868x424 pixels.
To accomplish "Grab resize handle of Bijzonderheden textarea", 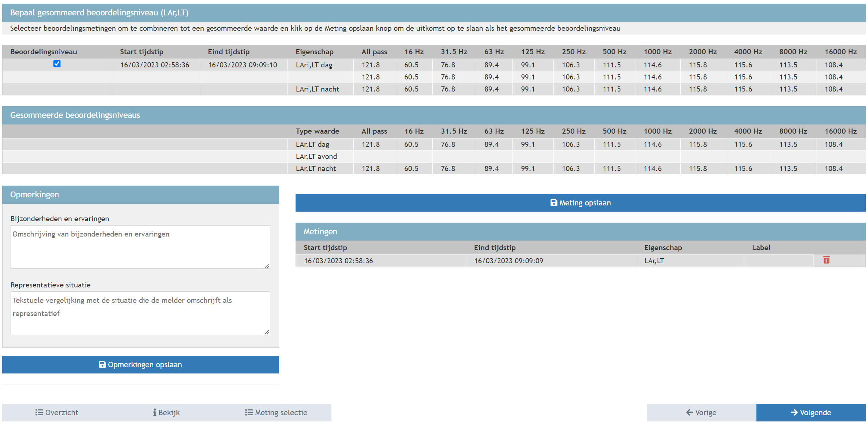I will (x=267, y=266).
